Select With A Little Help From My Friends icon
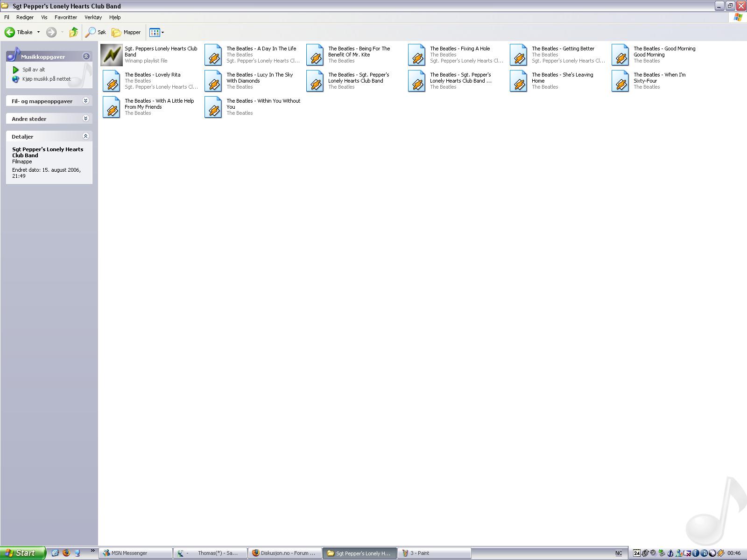Image resolution: width=747 pixels, height=560 pixels. click(112, 107)
